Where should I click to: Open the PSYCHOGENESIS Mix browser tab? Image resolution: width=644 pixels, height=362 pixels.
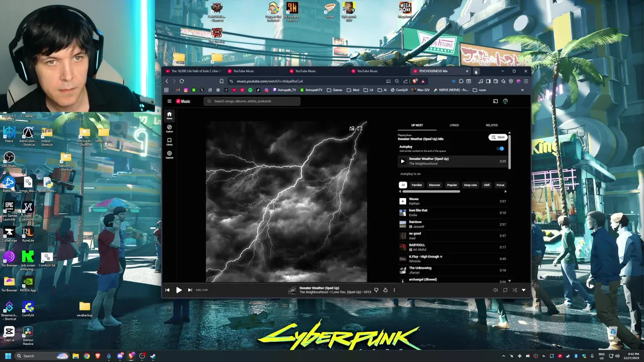tap(440, 71)
